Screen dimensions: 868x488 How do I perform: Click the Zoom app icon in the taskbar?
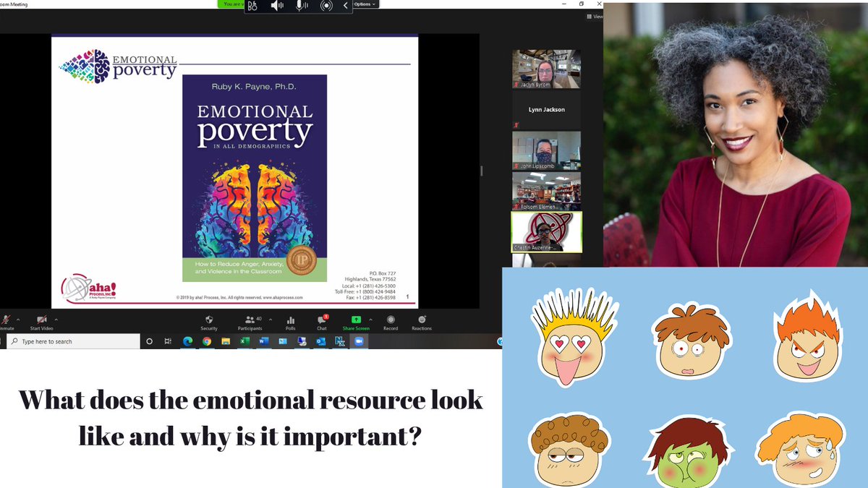tap(358, 341)
